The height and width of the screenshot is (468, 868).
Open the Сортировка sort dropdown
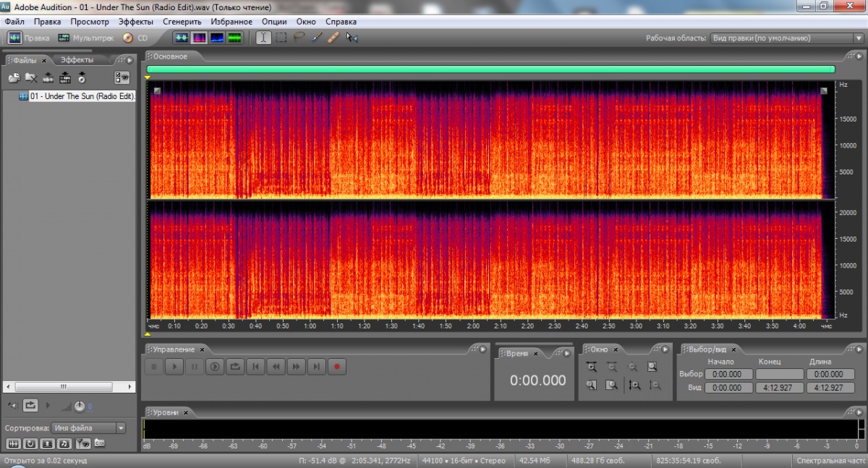tap(89, 427)
